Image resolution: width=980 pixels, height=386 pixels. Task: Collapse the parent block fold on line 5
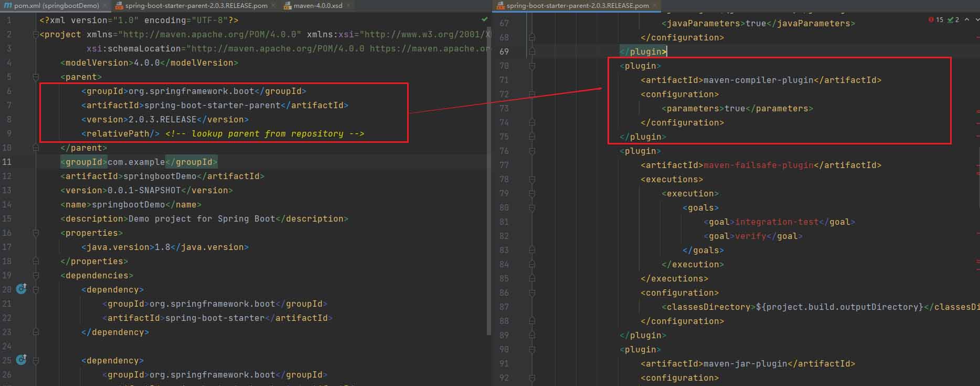pyautogui.click(x=35, y=77)
